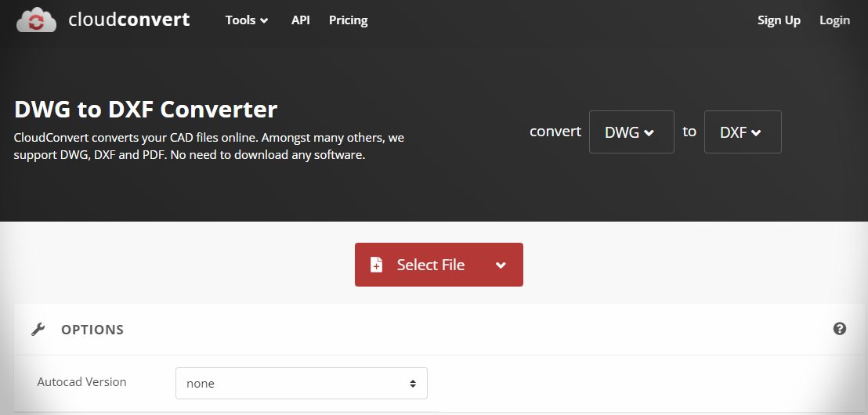Open the Options help question icon
Image resolution: width=868 pixels, height=415 pixels.
pos(840,329)
